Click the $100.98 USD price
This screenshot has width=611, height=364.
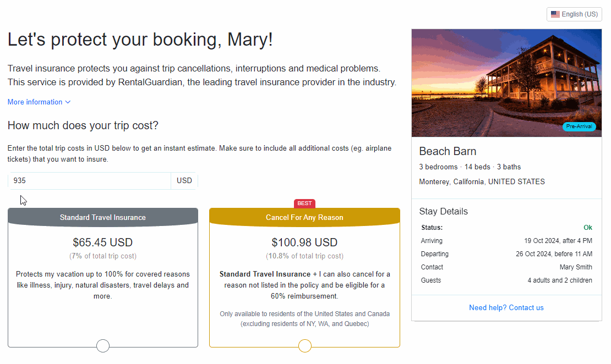(304, 242)
